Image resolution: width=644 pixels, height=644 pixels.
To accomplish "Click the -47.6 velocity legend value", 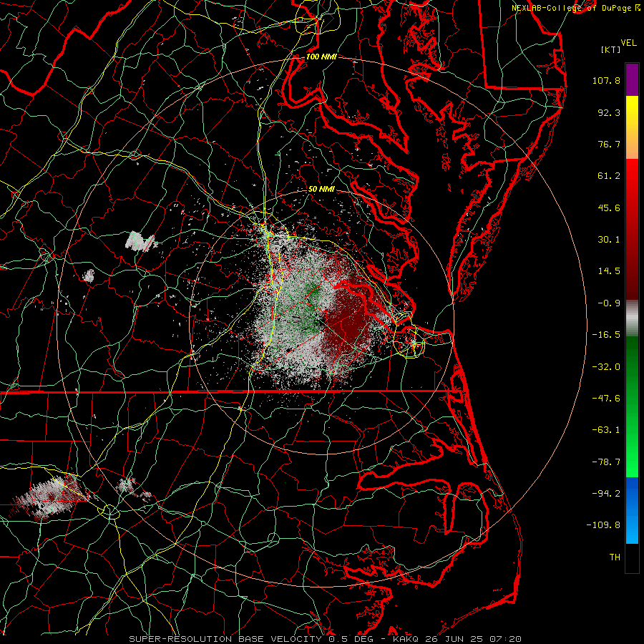I will [606, 399].
